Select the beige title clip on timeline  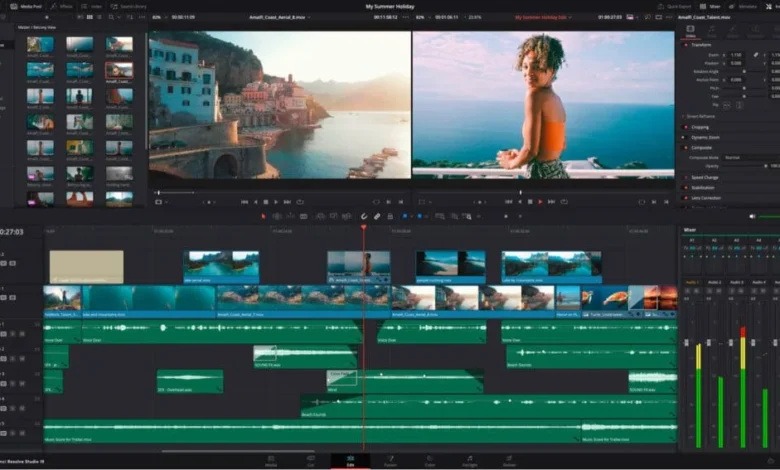(x=86, y=266)
